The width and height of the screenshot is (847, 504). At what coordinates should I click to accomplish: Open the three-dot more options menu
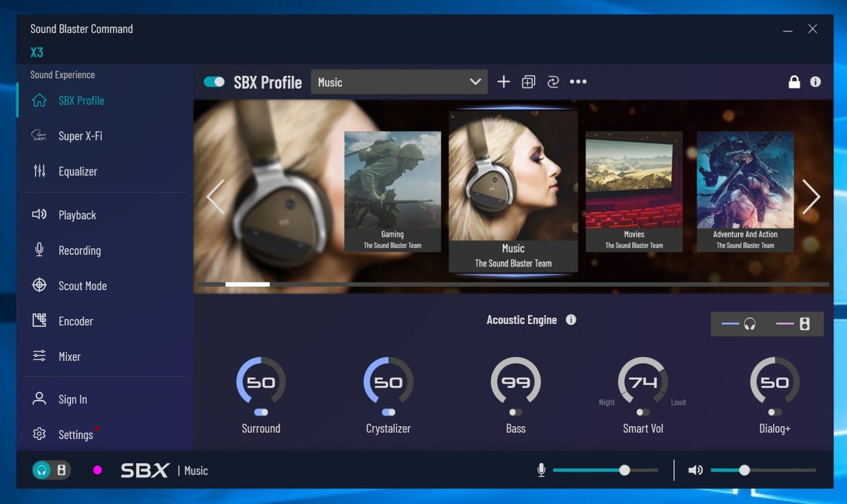(578, 82)
